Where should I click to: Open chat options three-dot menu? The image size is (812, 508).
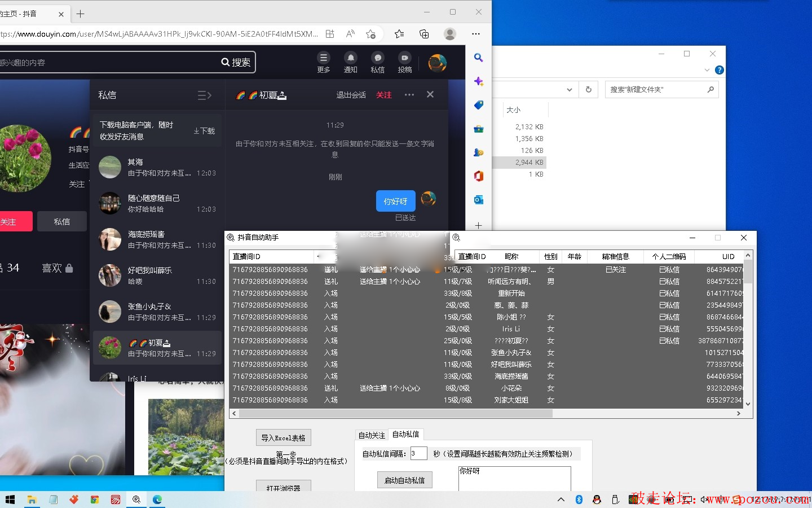tap(409, 95)
